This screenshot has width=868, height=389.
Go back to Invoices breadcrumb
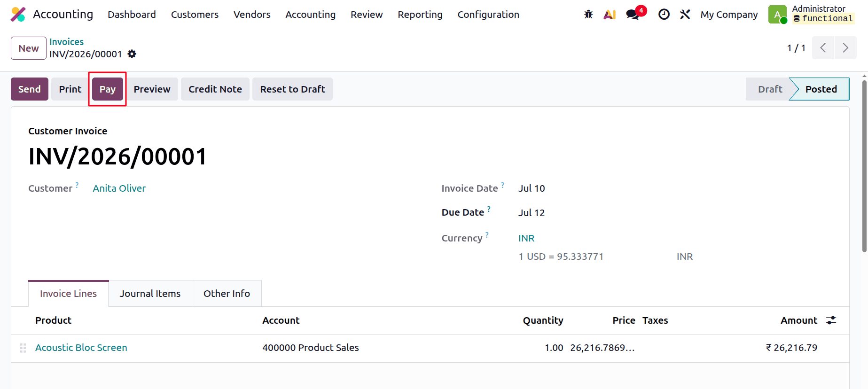pyautogui.click(x=67, y=42)
